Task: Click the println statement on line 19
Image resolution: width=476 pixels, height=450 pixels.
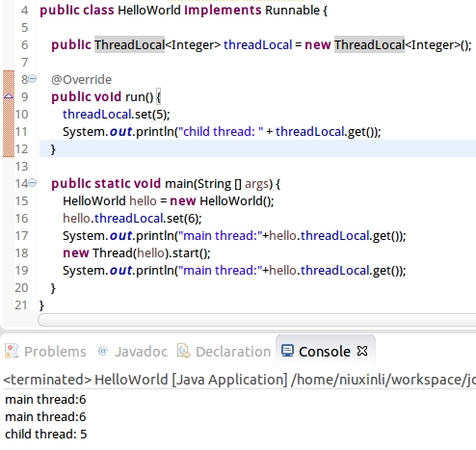Action: pos(234,271)
